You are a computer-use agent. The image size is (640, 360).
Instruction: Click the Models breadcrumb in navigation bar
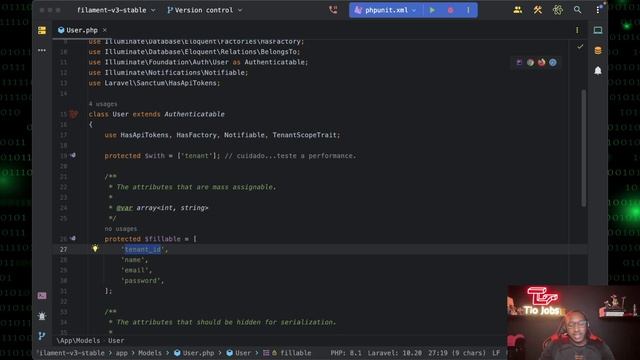click(150, 353)
